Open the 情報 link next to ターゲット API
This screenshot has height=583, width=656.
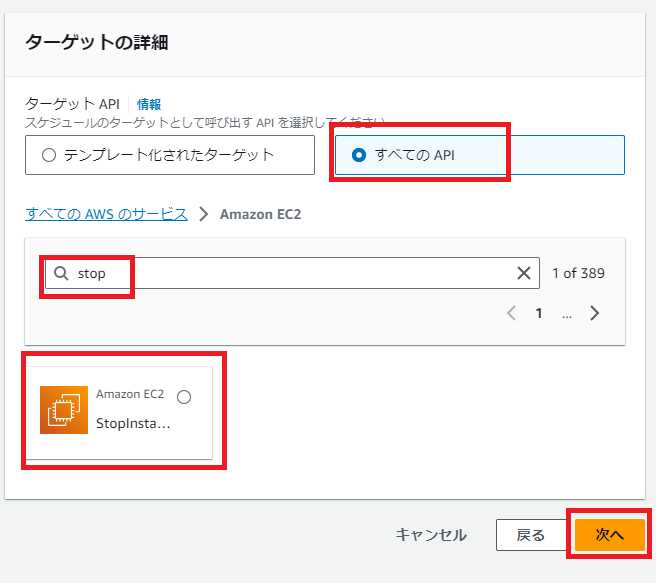coord(149,104)
